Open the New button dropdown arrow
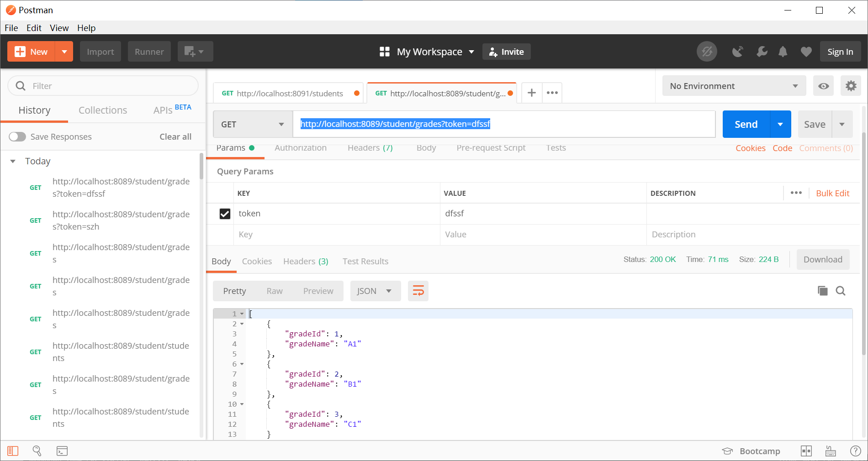 coord(64,52)
